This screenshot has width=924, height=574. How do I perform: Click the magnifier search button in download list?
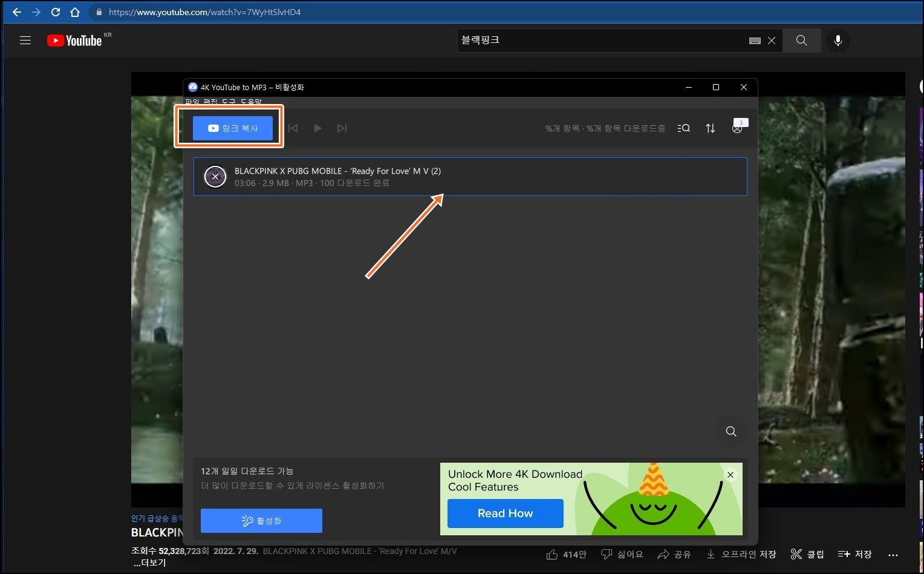tap(731, 431)
